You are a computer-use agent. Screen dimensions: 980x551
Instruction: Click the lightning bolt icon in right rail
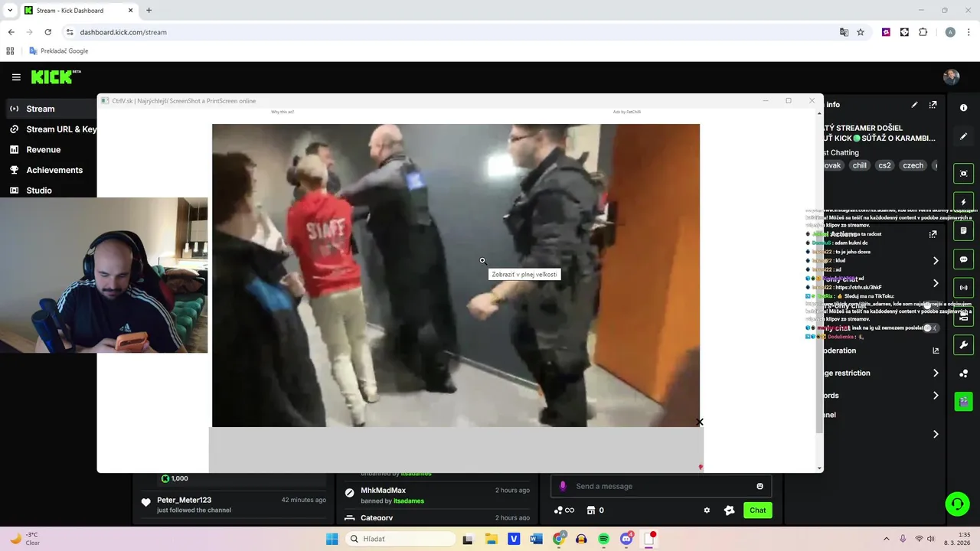pos(963,202)
